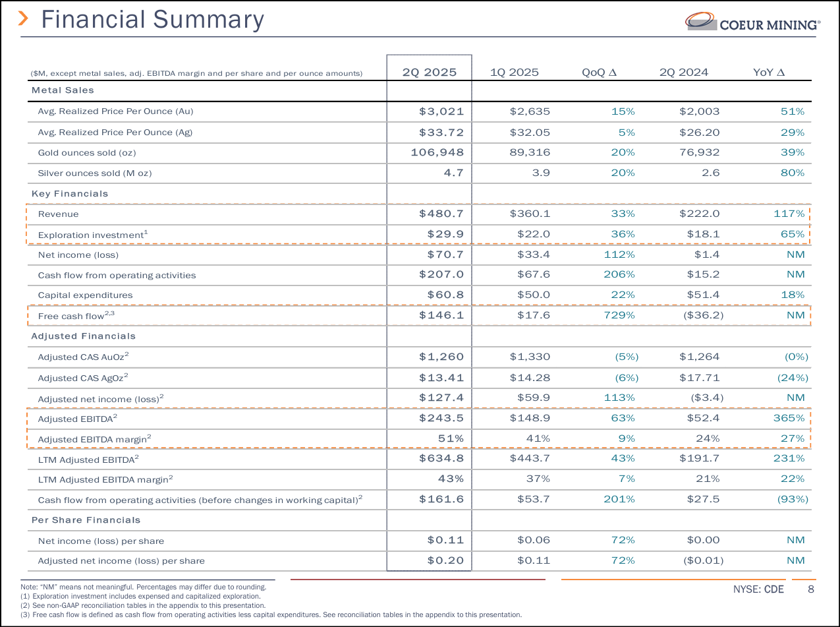Select the $480.7 revenue value

(x=441, y=214)
